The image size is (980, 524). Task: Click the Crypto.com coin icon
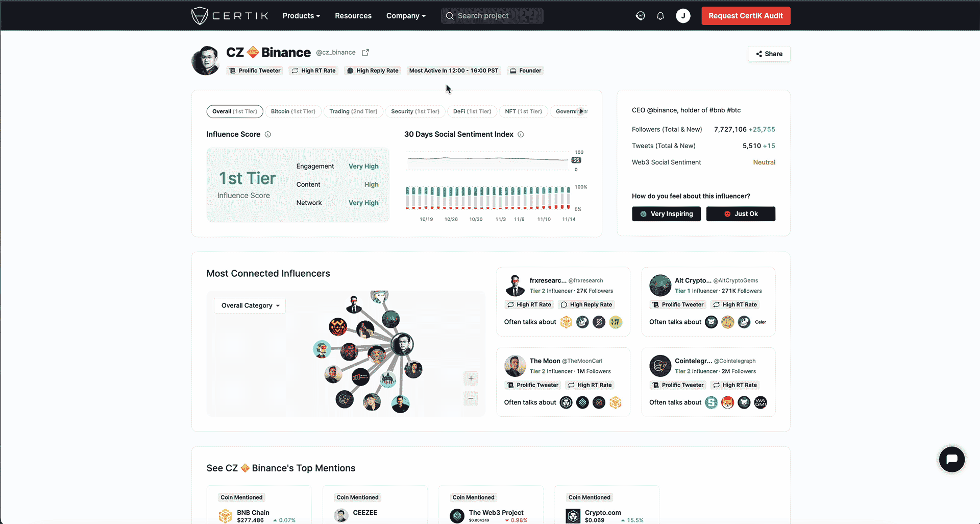point(573,516)
